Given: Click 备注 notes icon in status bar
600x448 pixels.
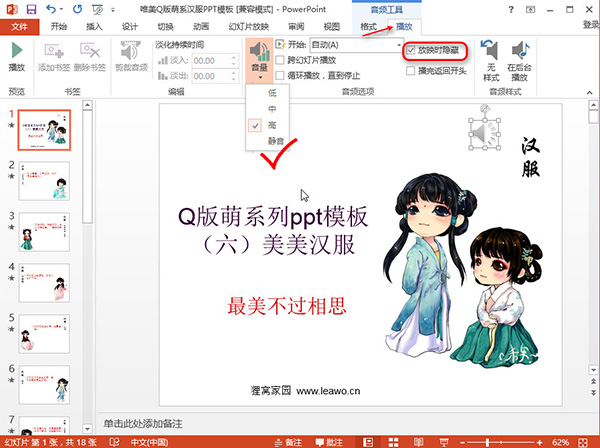Looking at the screenshot, I should [x=288, y=443].
